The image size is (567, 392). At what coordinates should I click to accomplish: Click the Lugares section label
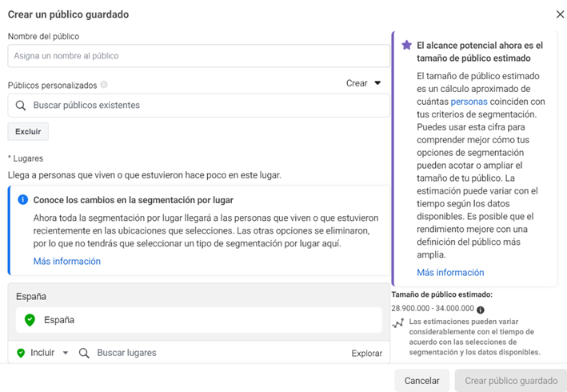point(26,158)
